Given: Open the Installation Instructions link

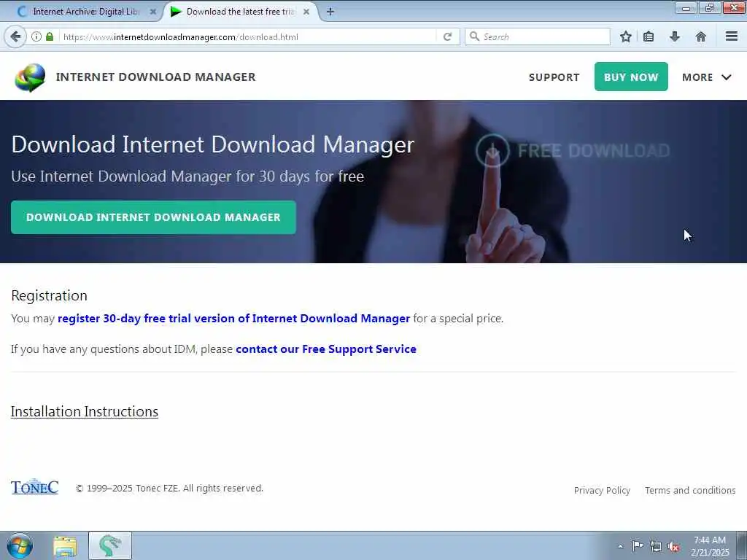Looking at the screenshot, I should pos(85,411).
